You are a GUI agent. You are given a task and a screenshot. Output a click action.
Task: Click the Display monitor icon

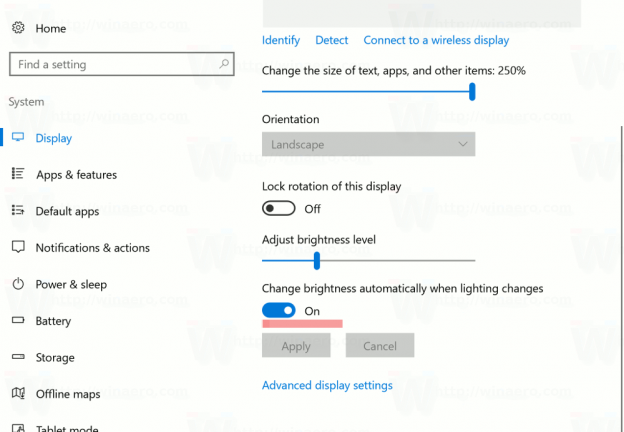18,138
